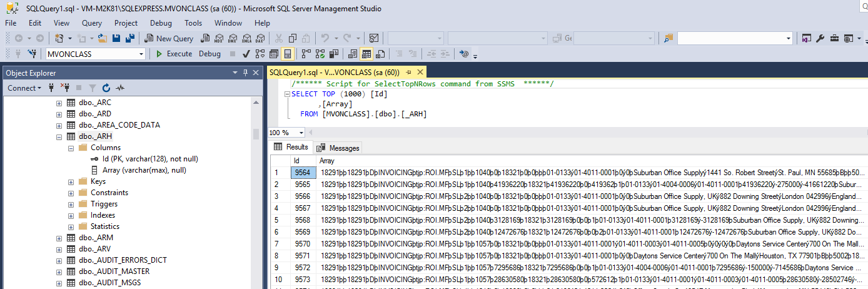Open the 100 % zoom dropdown

301,133
